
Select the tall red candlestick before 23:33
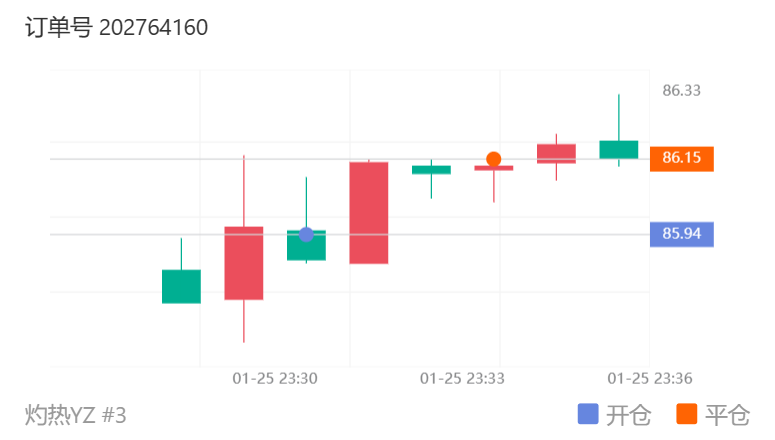pyautogui.click(x=369, y=213)
